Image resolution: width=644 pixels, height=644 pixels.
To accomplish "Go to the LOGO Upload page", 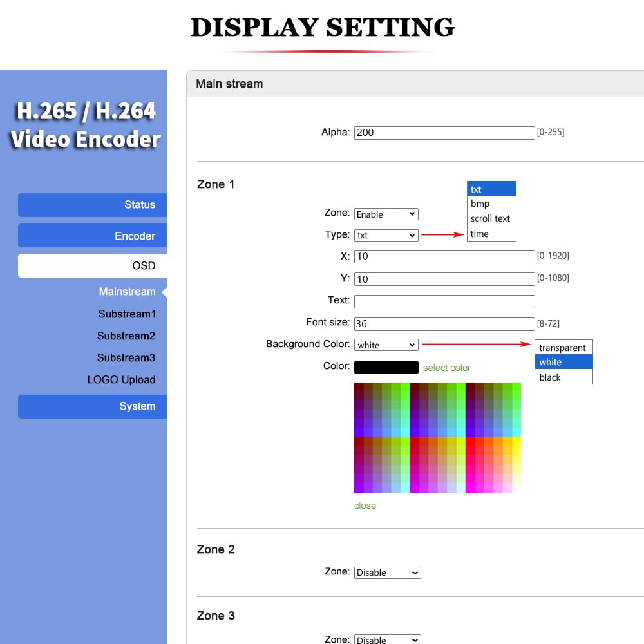I will tap(122, 380).
